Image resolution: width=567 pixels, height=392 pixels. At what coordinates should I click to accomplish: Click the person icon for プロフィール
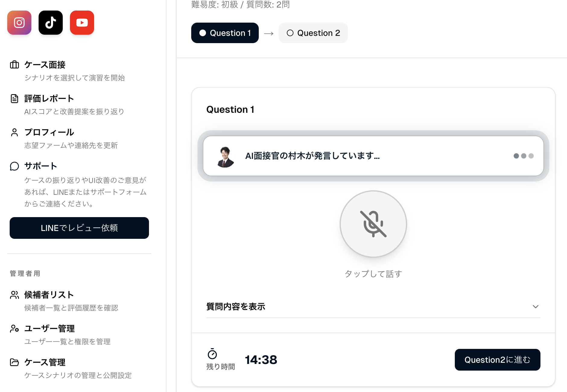[14, 132]
